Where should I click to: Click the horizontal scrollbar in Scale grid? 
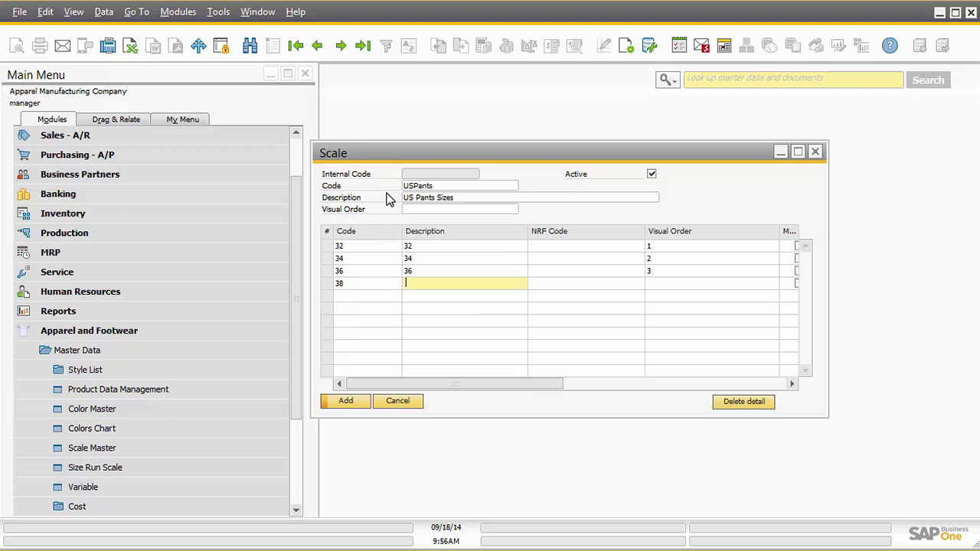(x=454, y=383)
